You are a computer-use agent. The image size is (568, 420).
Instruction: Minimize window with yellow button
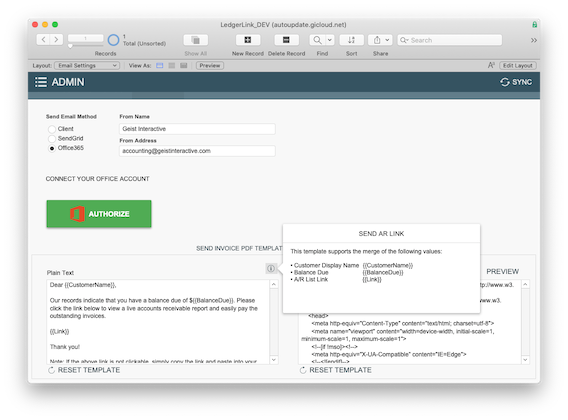[x=45, y=24]
